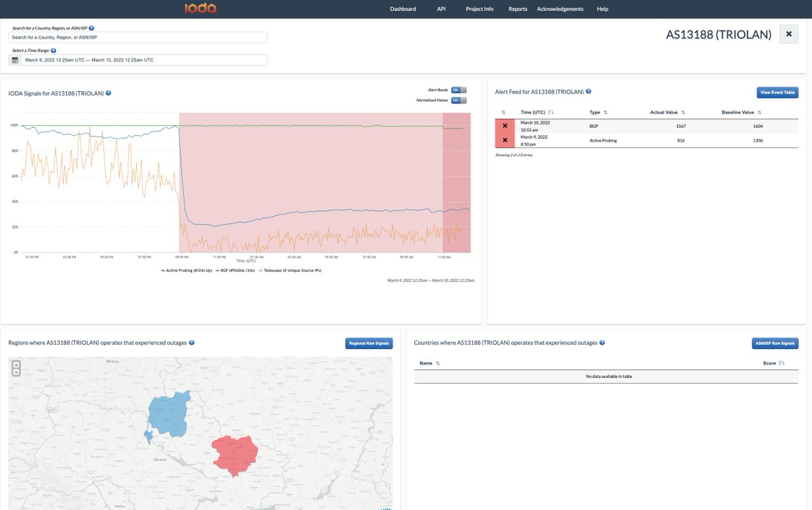This screenshot has width=812, height=510.
Task: Select the 'March 10, 2022 10:55 am' alert time
Action: click(x=535, y=126)
